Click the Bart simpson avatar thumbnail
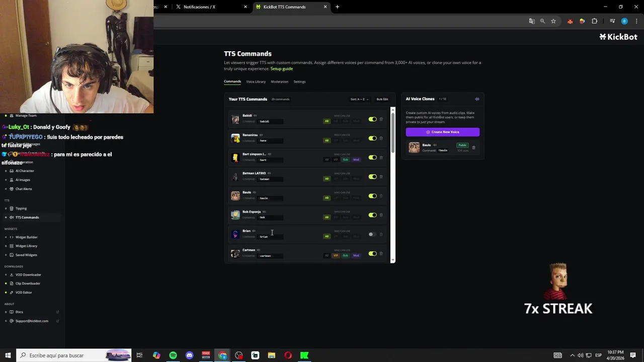This screenshot has width=644, height=362. click(x=235, y=157)
